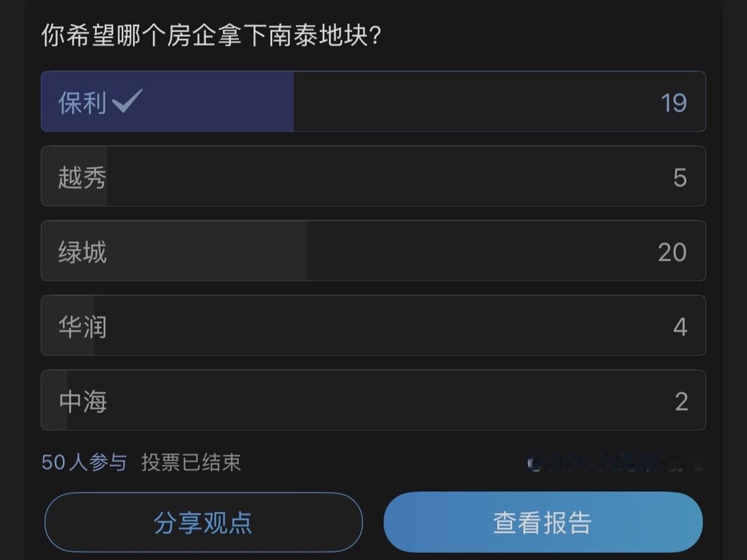This screenshot has height=560, width=747.
Task: Click the 分享观点 button
Action: pos(203,523)
